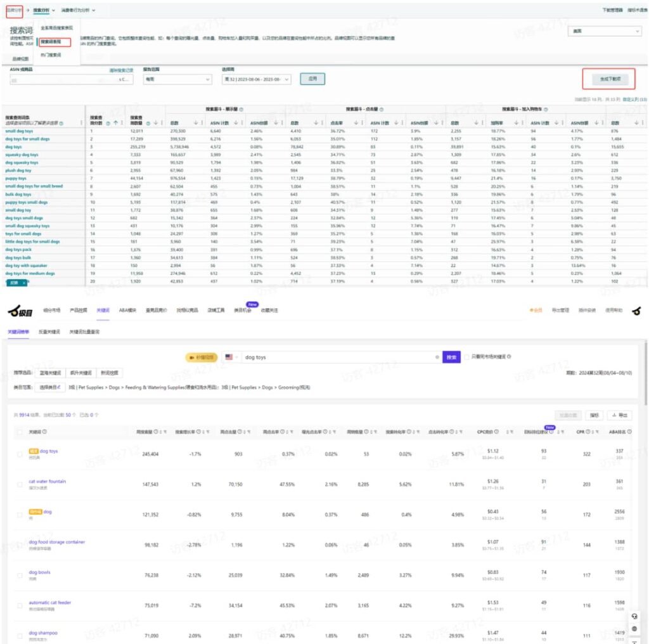
Task: Select 搜索词表现 in the dropdown menu
Action: 53,42
